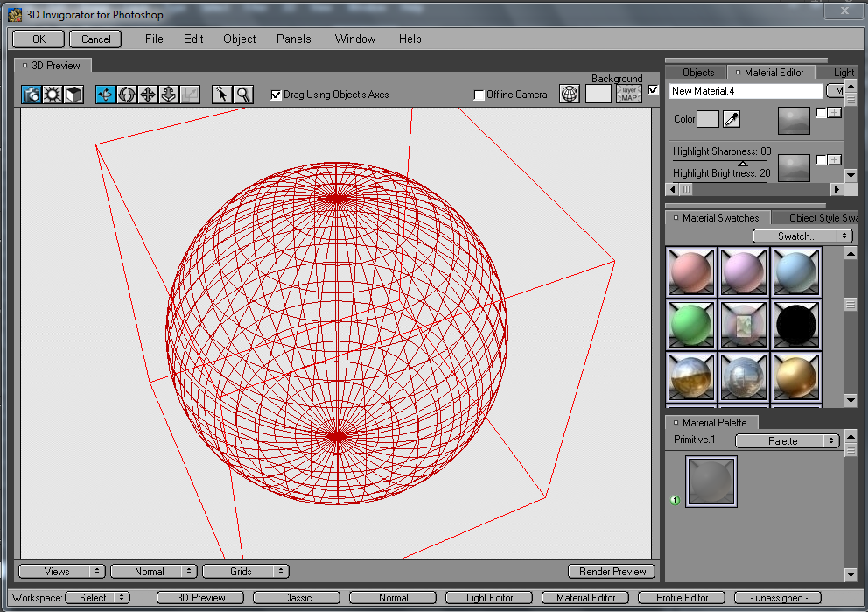Open the Panels menu
The height and width of the screenshot is (612, 868).
coord(294,39)
